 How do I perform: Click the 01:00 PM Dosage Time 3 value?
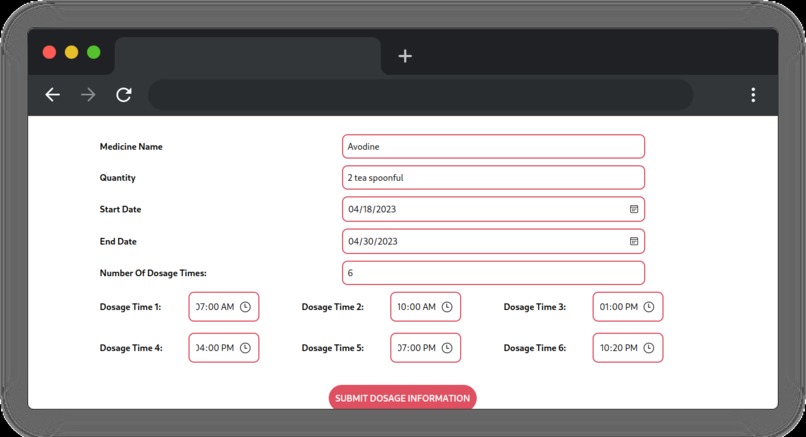click(x=618, y=307)
